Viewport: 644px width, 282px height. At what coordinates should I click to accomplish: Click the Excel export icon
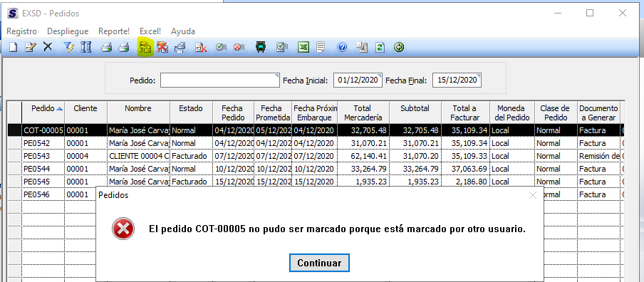click(x=303, y=48)
